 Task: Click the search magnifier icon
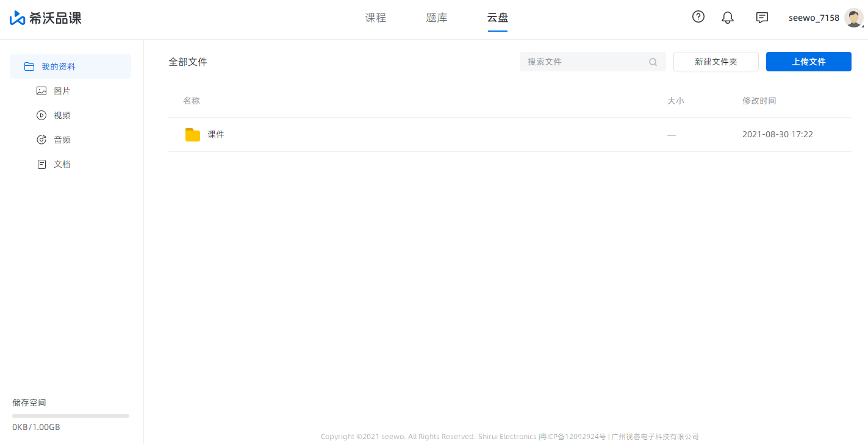(653, 62)
